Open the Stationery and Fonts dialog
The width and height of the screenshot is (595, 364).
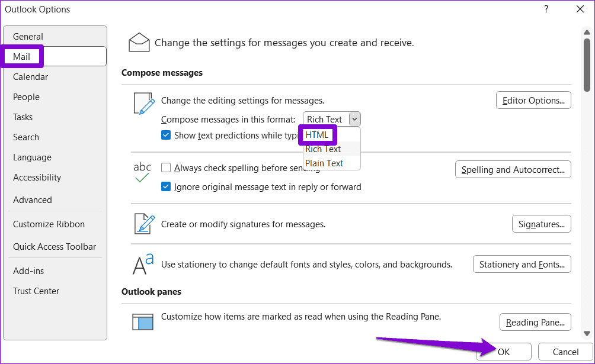522,264
